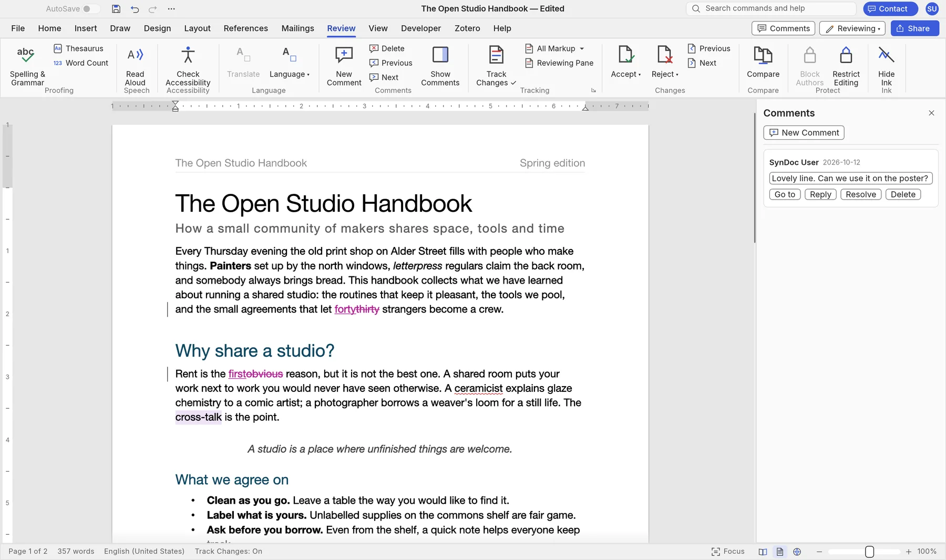Click the Hide Ink tool
This screenshot has height=560, width=946.
tap(887, 66)
